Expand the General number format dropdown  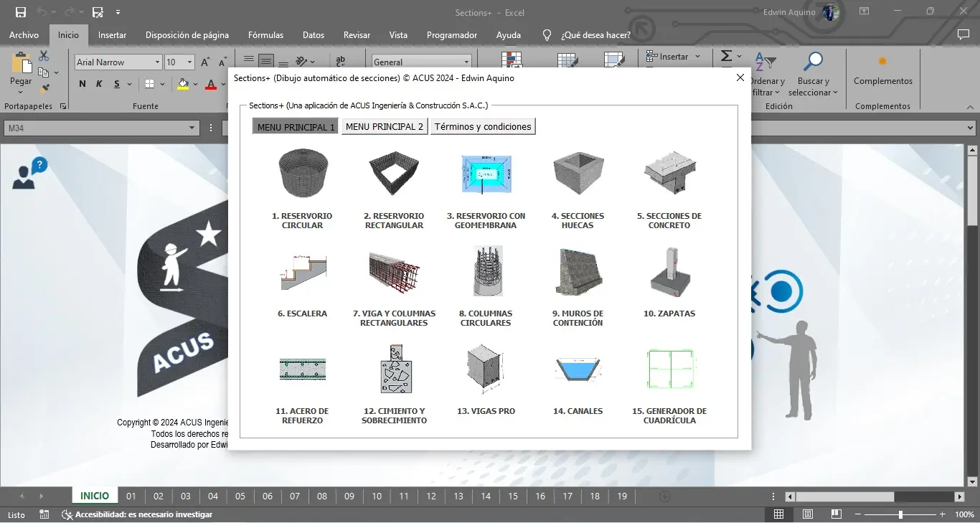(x=466, y=62)
